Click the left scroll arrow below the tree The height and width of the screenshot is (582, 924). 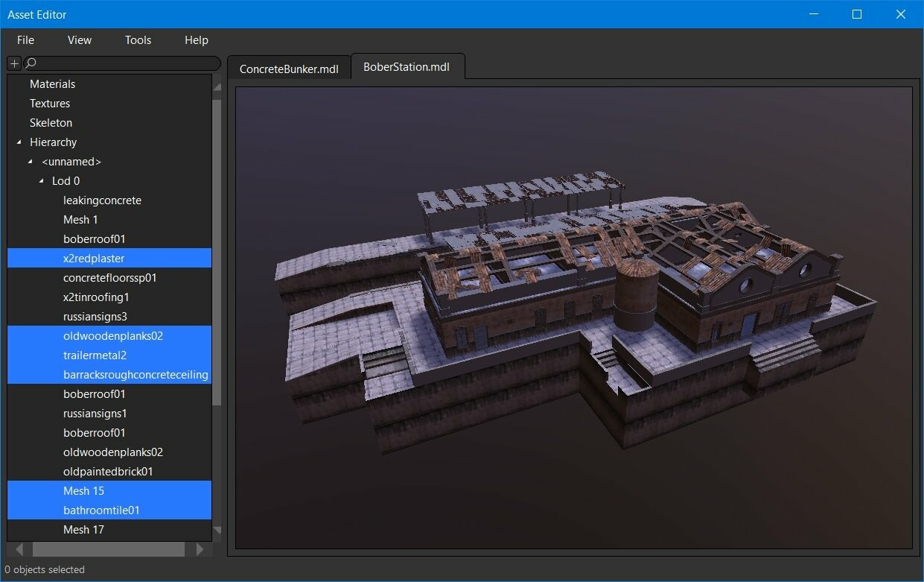coord(19,549)
